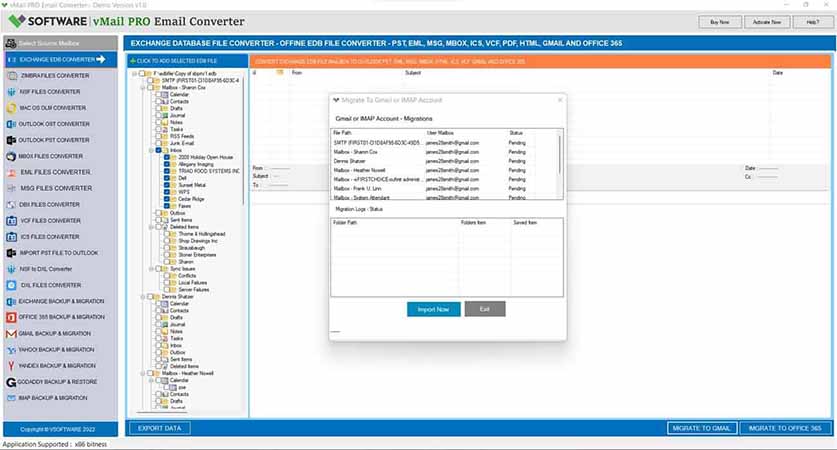Click the Outlook PST Converter icon
The height and width of the screenshot is (450, 837).
12,140
